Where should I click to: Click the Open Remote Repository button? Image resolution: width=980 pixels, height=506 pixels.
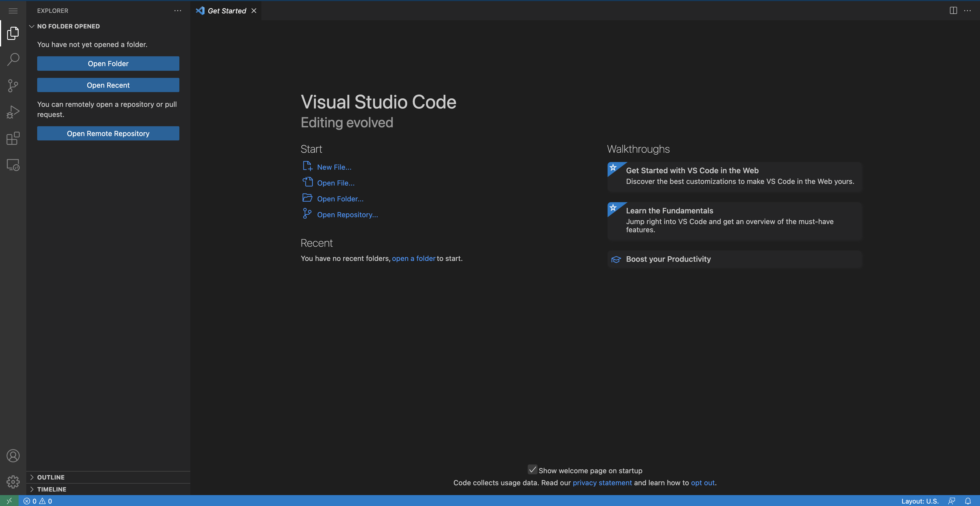(108, 133)
